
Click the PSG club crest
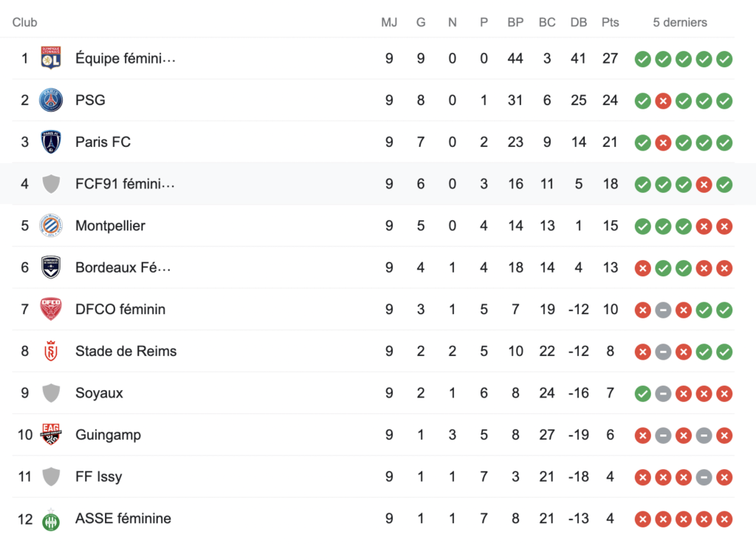pos(51,100)
